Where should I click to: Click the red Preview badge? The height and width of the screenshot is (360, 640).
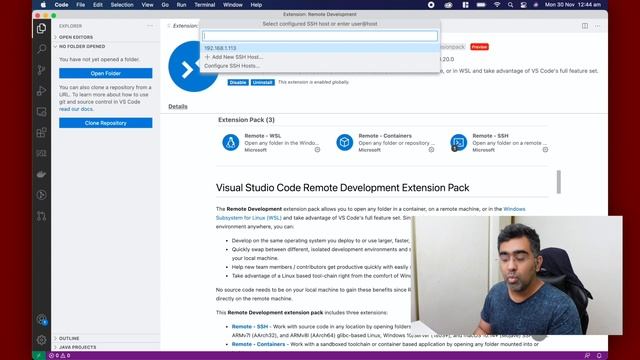click(479, 47)
